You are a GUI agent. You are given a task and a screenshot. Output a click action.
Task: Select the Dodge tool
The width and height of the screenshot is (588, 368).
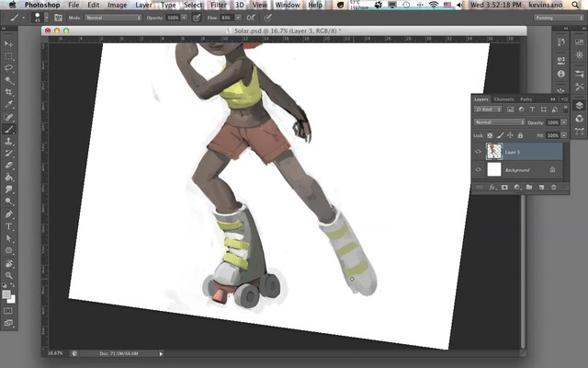click(8, 201)
